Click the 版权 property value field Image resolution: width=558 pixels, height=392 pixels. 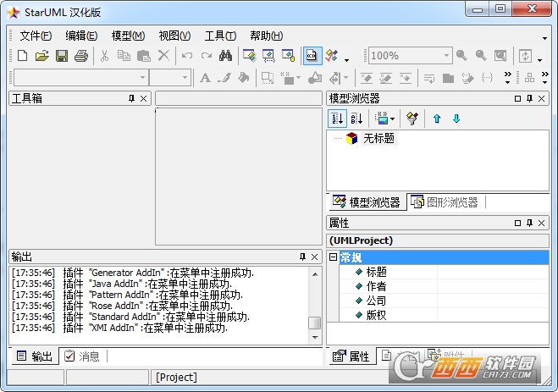point(493,315)
